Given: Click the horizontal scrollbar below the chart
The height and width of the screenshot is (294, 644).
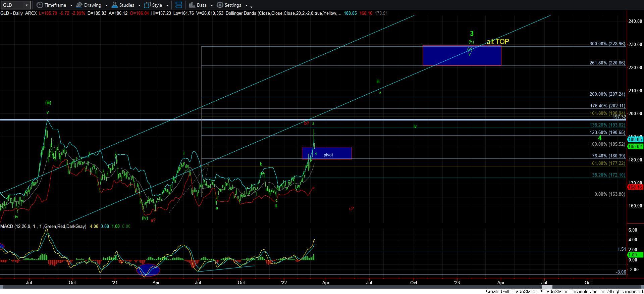Looking at the screenshot, I should click(x=322, y=287).
